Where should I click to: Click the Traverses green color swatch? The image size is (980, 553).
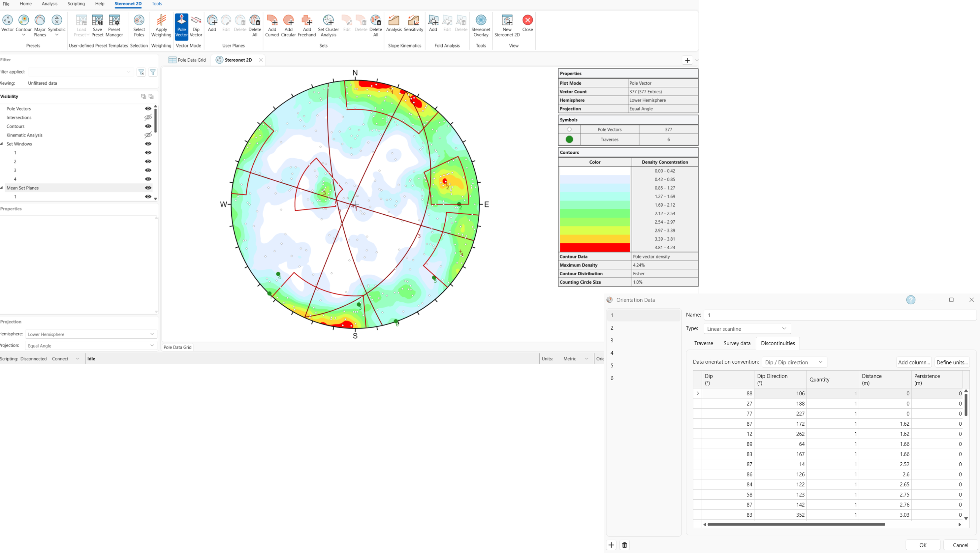click(x=569, y=139)
